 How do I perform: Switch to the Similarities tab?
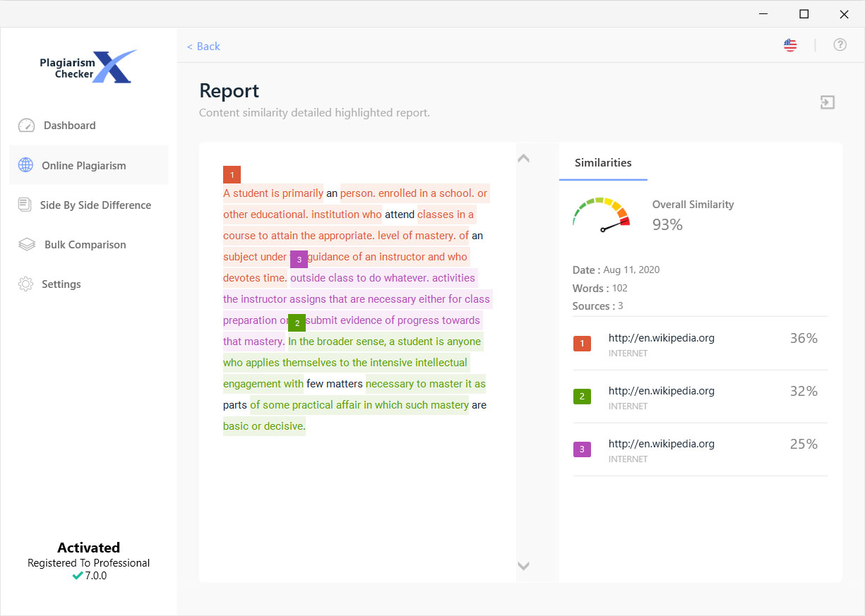602,162
